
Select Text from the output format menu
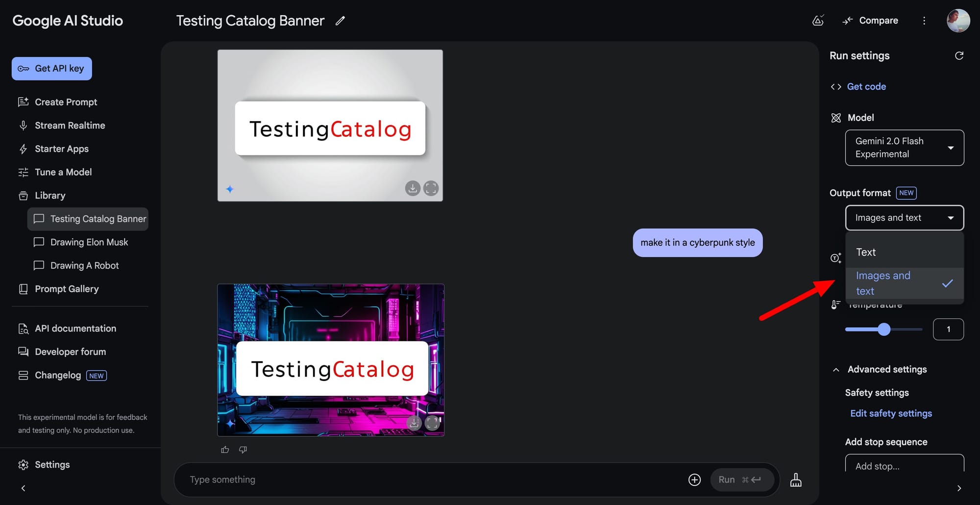coord(866,252)
